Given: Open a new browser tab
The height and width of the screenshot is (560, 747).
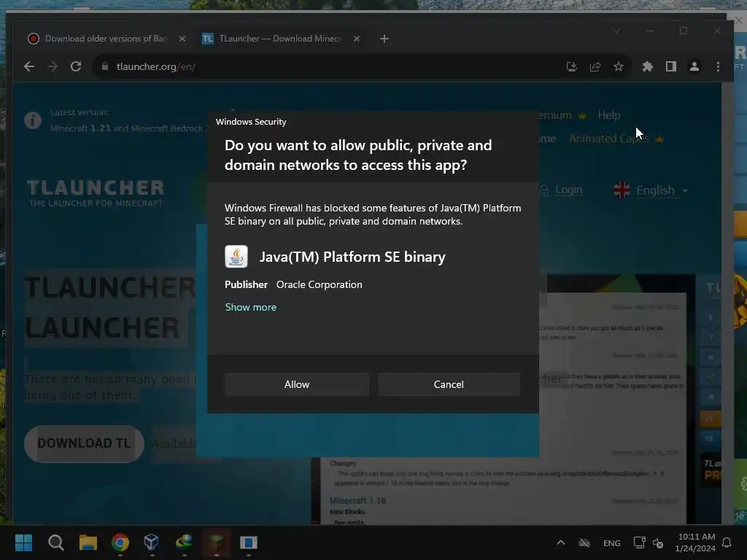Looking at the screenshot, I should tap(384, 39).
